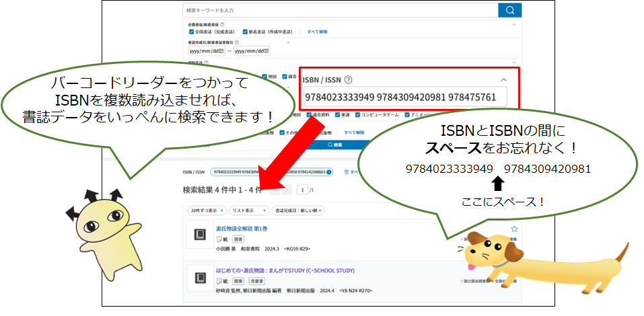This screenshot has width=644, height=316.
Task: Click call number <Y8-N24-R270>
Action: coord(356,290)
